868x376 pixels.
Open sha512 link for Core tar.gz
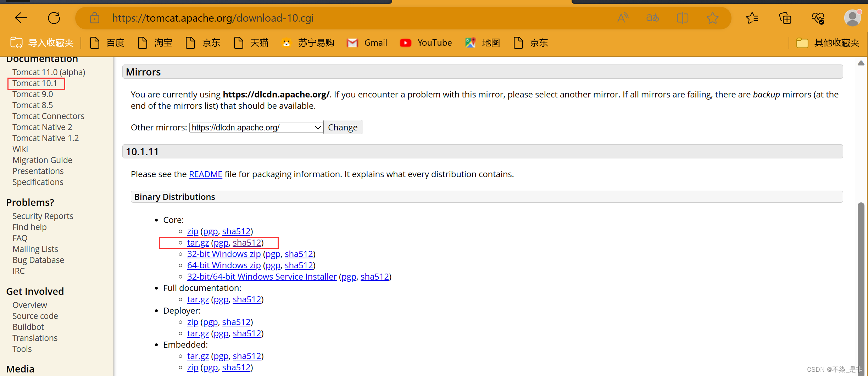tap(247, 243)
